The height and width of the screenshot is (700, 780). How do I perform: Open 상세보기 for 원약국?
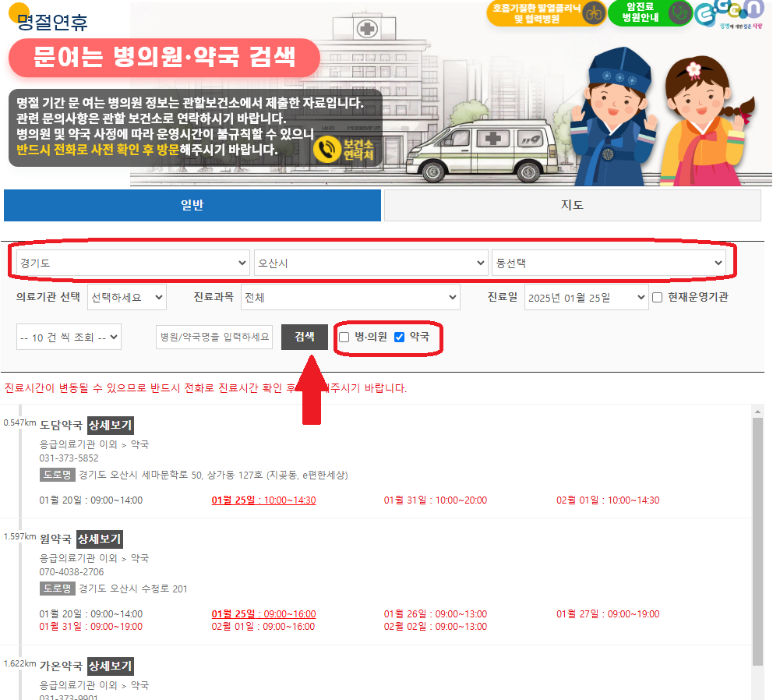coord(99,539)
